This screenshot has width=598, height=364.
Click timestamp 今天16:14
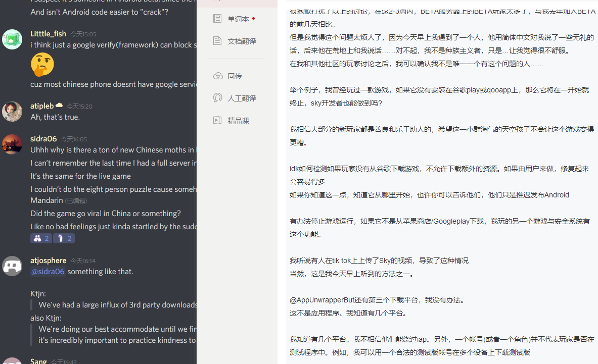point(83,261)
